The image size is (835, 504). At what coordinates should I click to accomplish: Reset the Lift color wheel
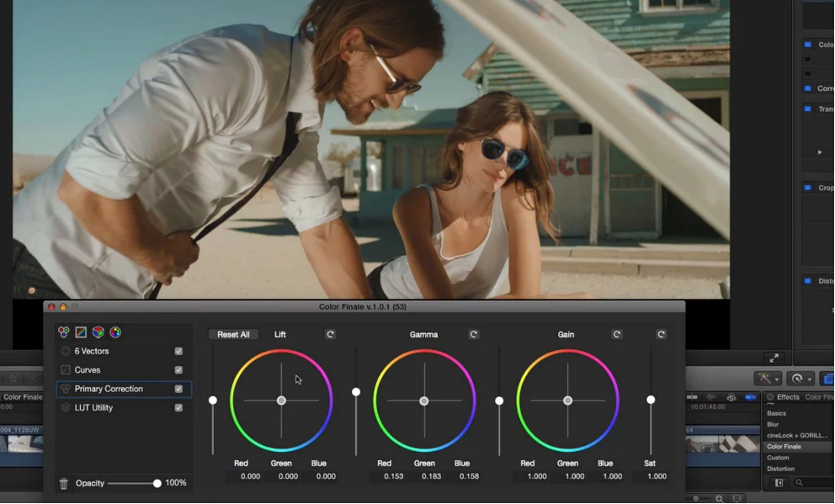pyautogui.click(x=330, y=334)
